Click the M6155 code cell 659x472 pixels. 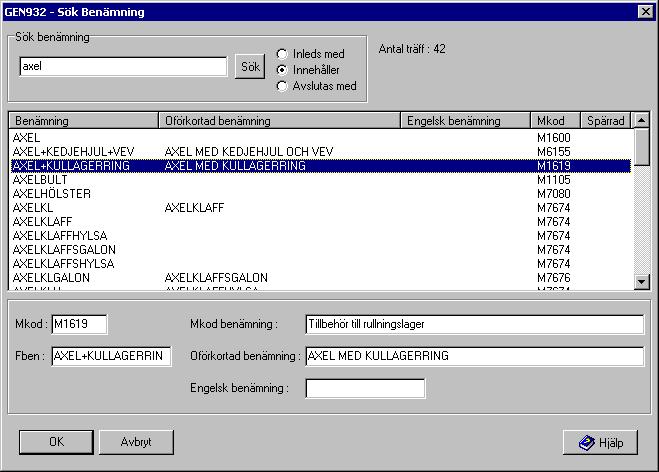click(x=554, y=152)
